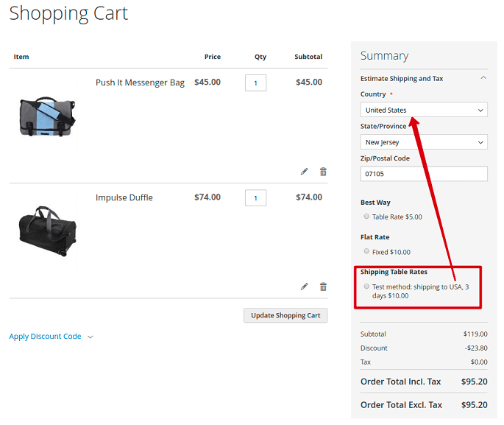This screenshot has width=504, height=425.
Task: Open the Country dropdown
Action: click(424, 110)
